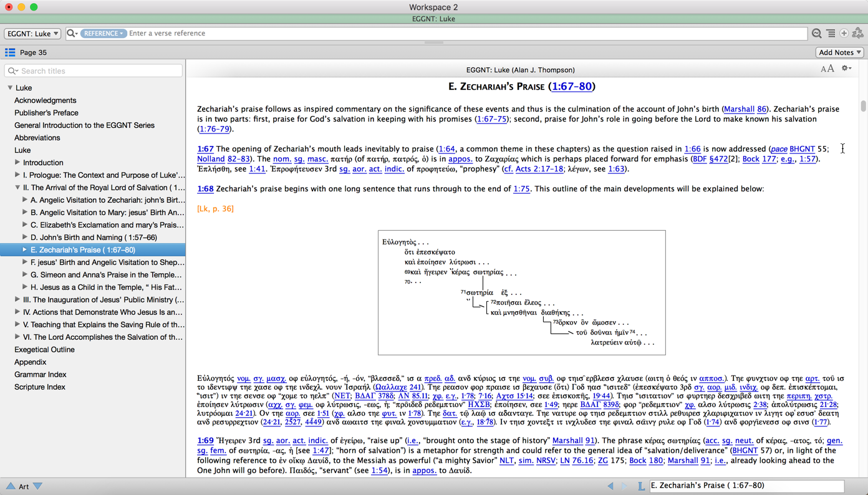868x495 pixels.
Task: Click the up triangle next to Art
Action: pyautogui.click(x=10, y=486)
